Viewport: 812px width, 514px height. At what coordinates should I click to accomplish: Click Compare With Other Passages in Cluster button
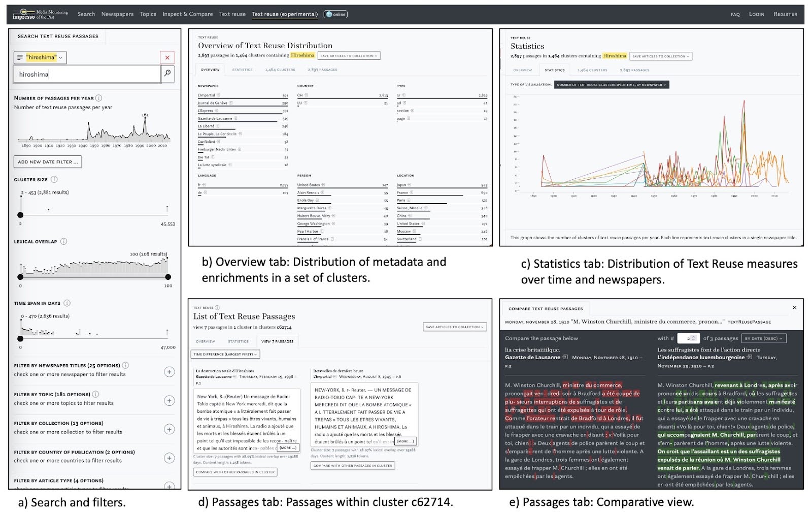click(235, 472)
